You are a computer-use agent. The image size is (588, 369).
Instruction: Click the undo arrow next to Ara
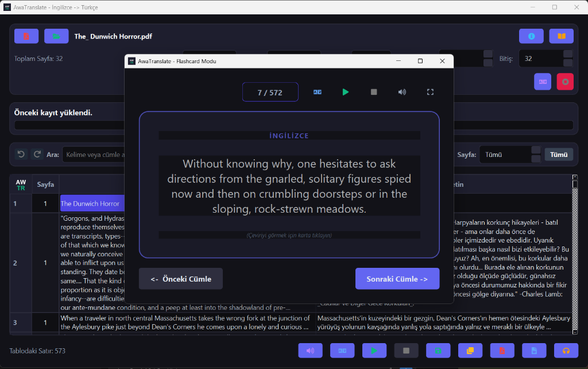tap(21, 154)
